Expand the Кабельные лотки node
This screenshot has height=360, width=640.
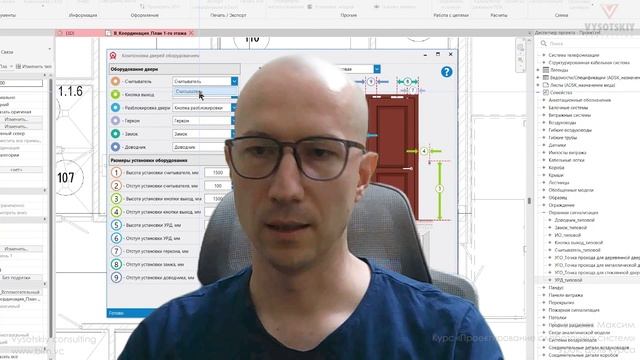click(544, 160)
